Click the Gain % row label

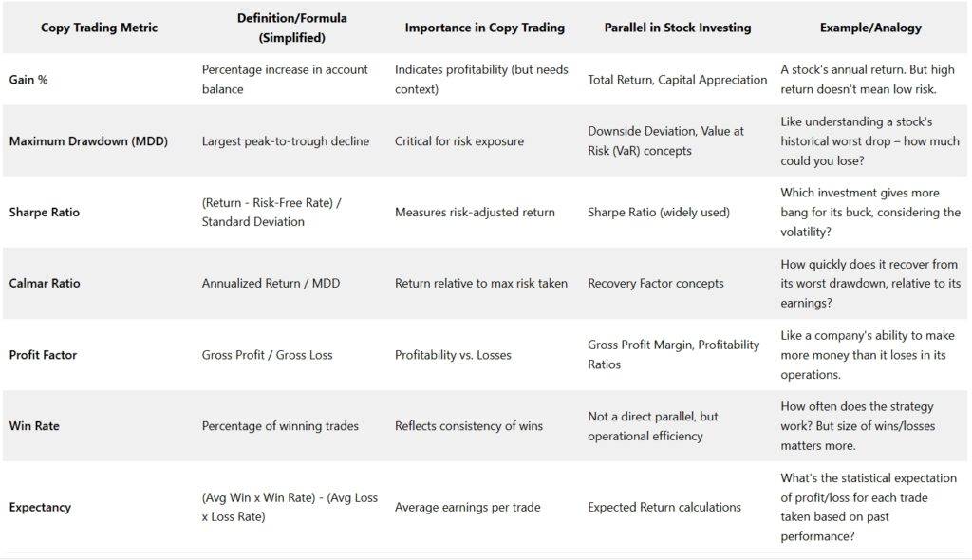28,80
